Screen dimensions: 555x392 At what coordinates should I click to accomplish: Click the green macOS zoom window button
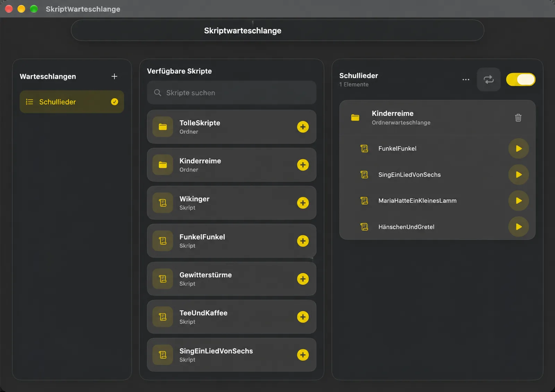point(34,9)
